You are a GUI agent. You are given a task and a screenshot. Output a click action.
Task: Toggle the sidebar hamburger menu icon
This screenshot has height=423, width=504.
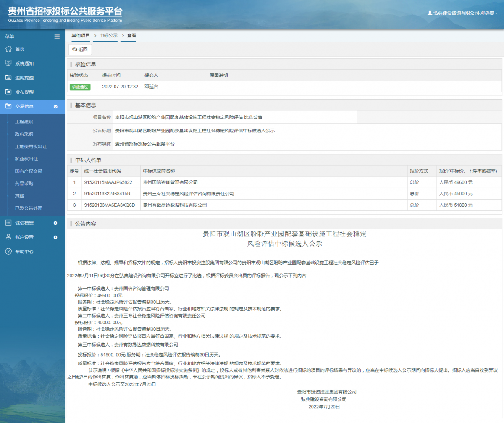coord(57,37)
